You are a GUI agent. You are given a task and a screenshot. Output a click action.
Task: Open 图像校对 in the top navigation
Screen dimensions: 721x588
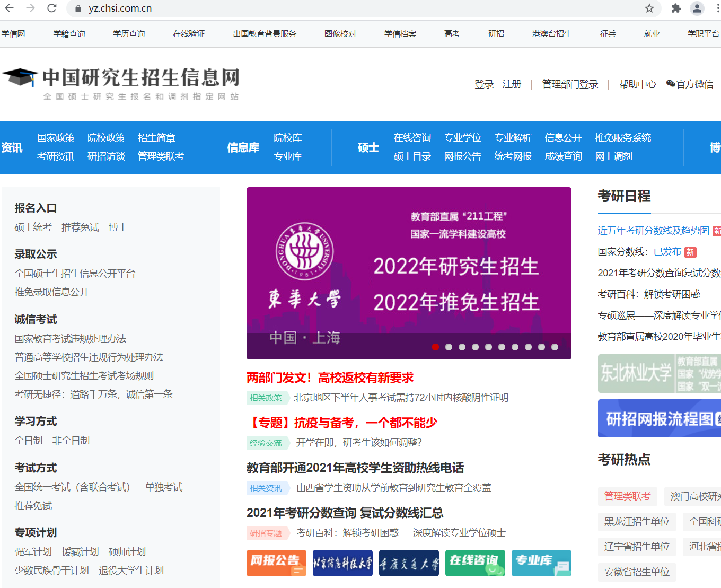coord(340,34)
